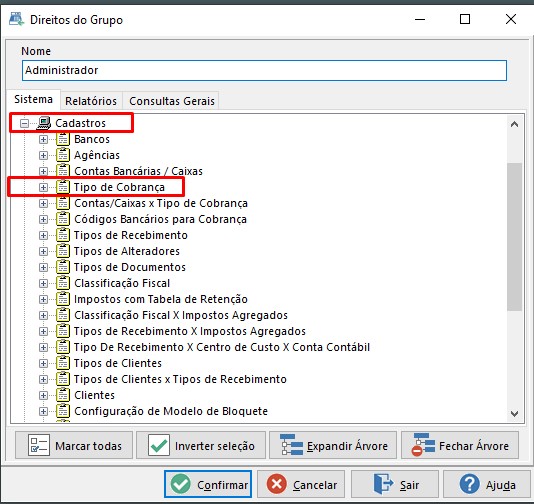Viewport: 534px width, 504px height.
Task: Select Códigos Bancários para Cobrança row
Action: coord(160,219)
